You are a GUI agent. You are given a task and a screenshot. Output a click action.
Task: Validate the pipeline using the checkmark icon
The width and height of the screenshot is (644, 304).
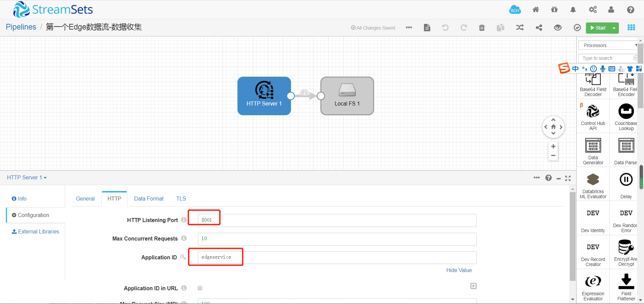point(577,28)
